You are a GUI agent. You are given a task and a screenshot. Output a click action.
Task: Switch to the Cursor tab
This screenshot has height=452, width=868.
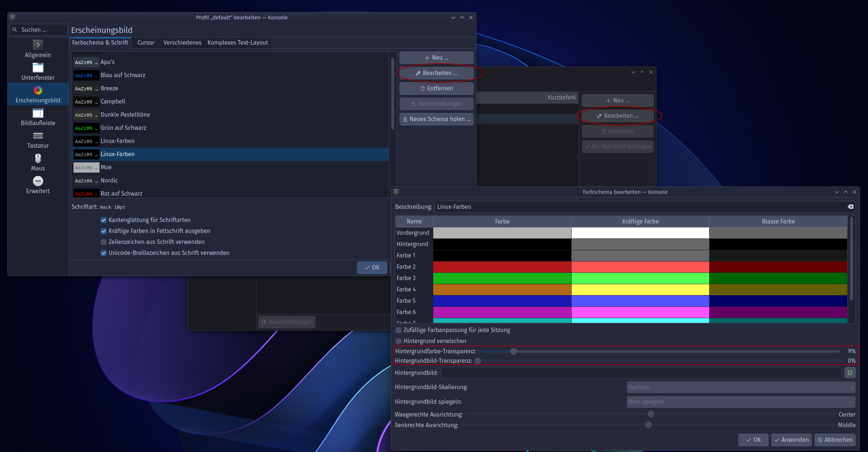146,42
